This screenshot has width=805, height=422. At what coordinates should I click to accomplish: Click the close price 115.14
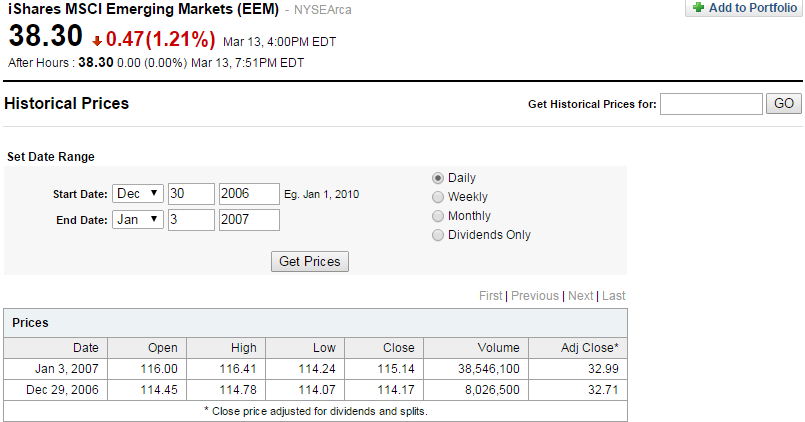pos(396,369)
